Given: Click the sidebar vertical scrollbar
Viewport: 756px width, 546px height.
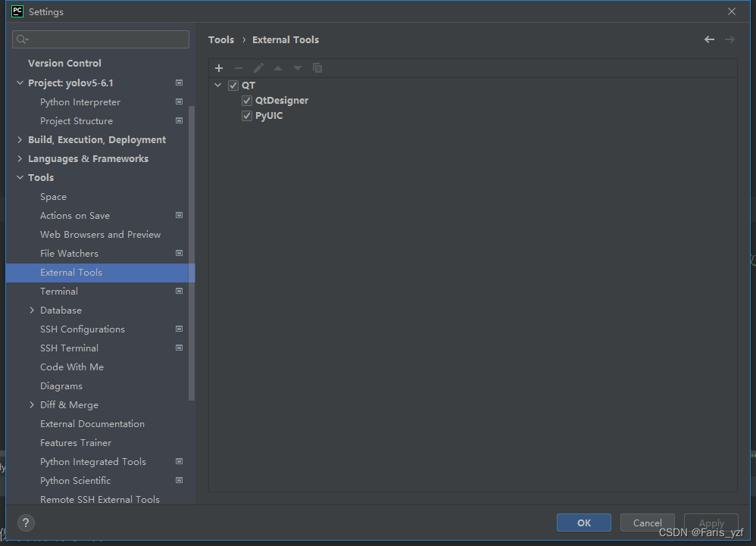Looking at the screenshot, I should point(192,253).
